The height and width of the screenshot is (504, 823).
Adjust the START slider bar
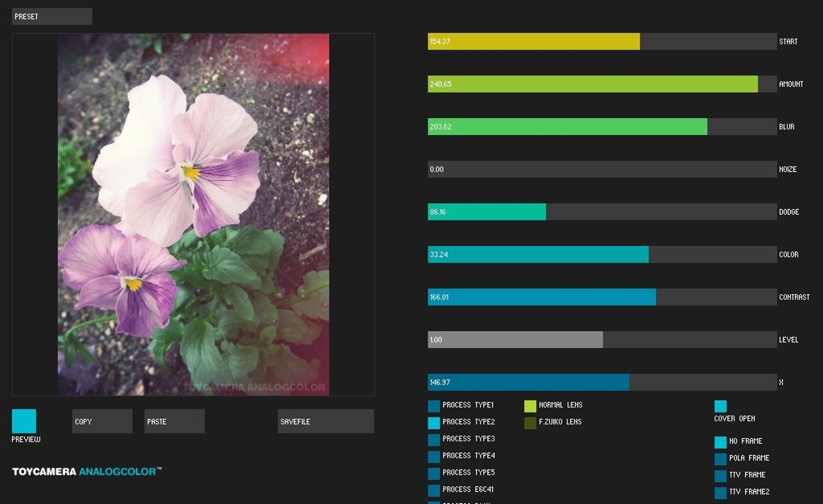click(x=602, y=42)
